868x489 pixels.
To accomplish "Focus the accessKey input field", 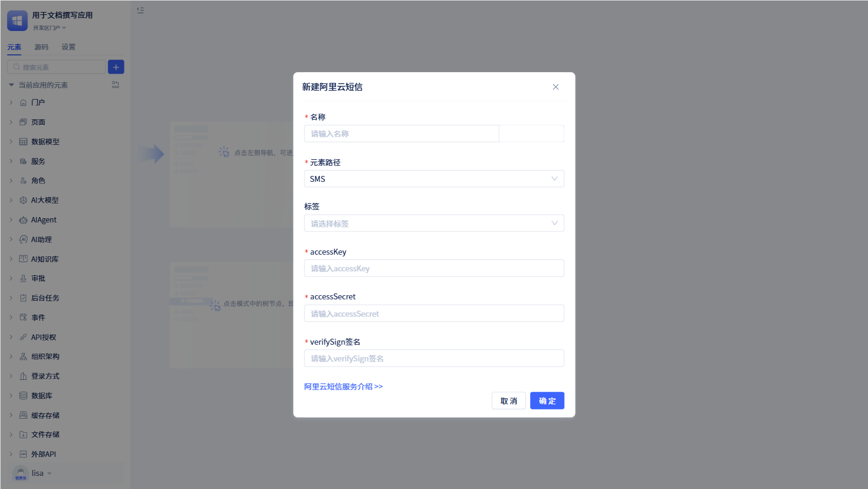I will tap(434, 268).
